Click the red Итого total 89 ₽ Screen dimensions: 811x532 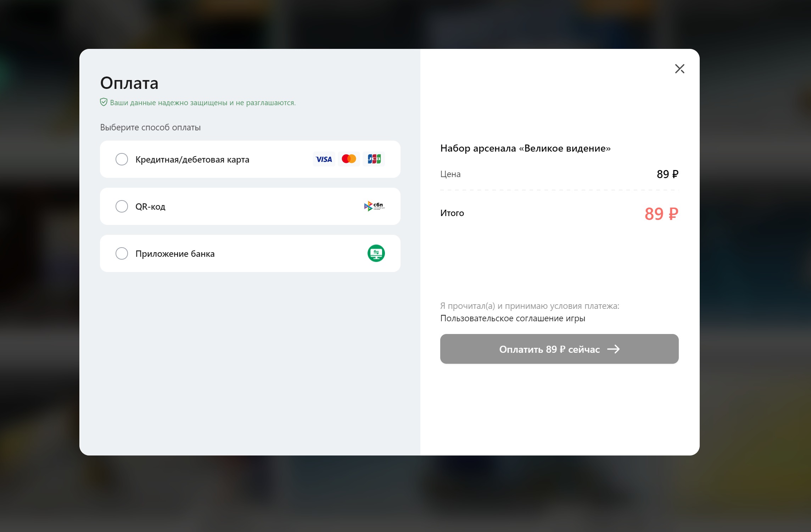[x=661, y=214]
